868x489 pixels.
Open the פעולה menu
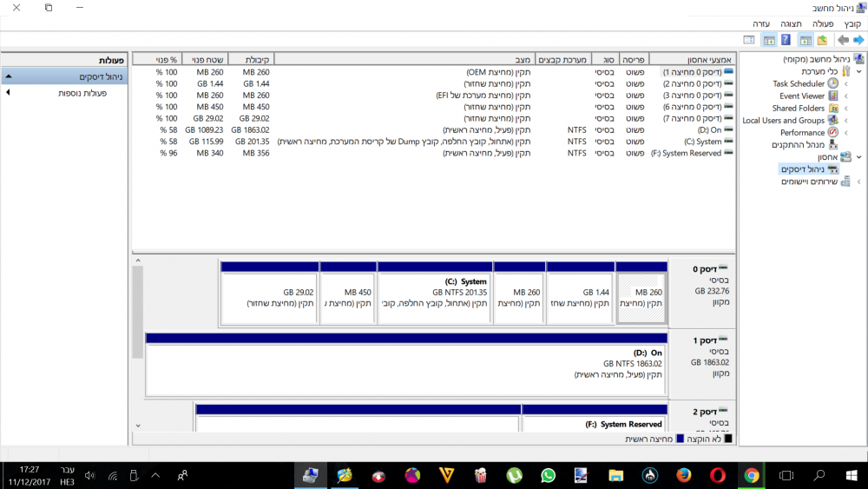pyautogui.click(x=823, y=23)
